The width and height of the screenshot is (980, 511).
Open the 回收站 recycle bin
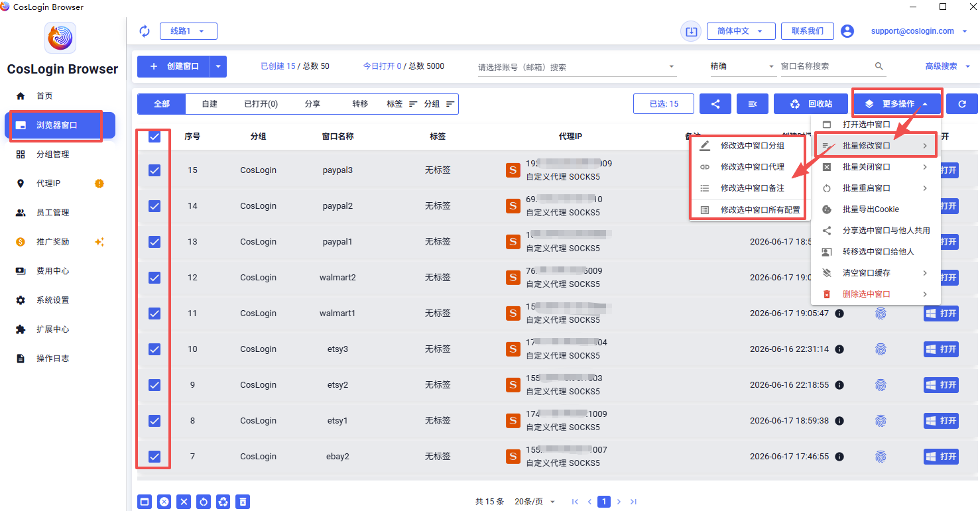[812, 104]
